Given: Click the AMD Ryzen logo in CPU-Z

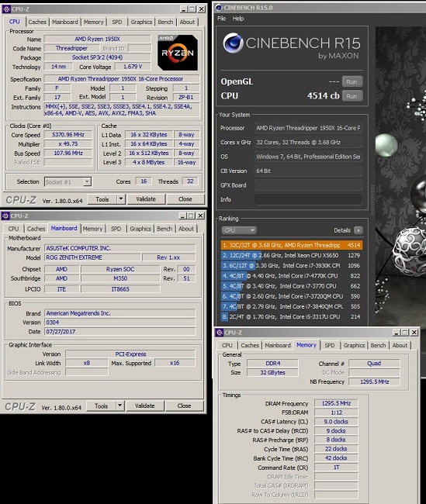Looking at the screenshot, I should pos(178,53).
